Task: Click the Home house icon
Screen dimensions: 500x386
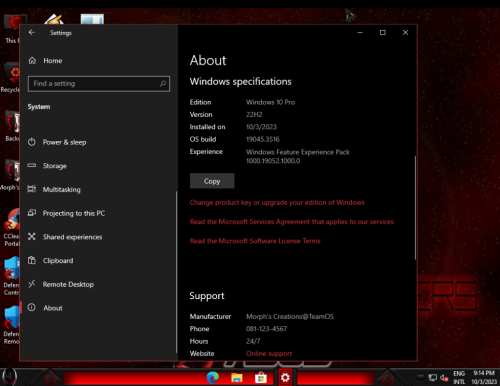Action: [x=32, y=61]
